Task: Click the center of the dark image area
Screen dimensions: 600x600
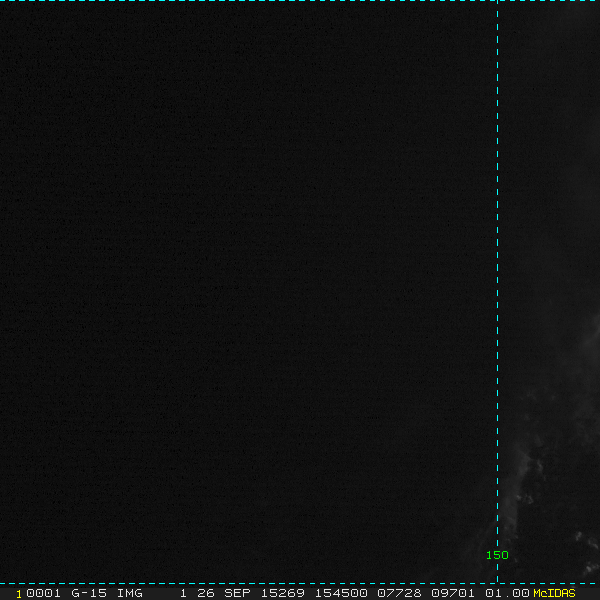Action: tap(250, 290)
